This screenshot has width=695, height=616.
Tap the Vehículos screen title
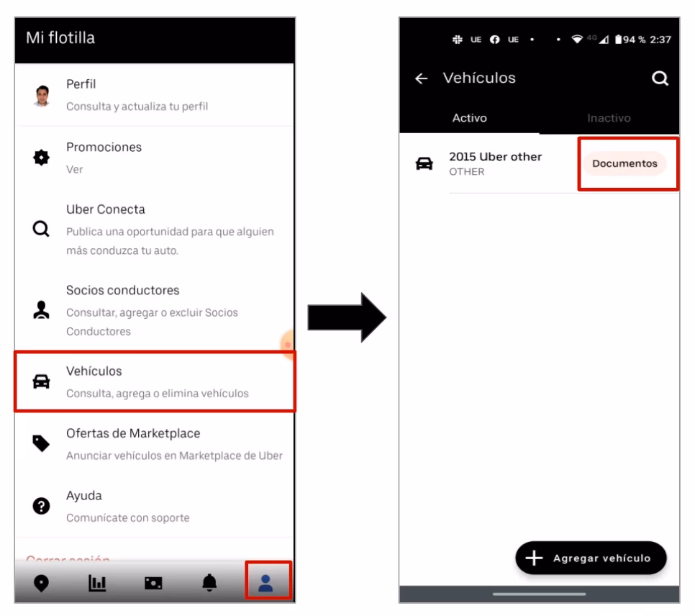click(x=479, y=78)
